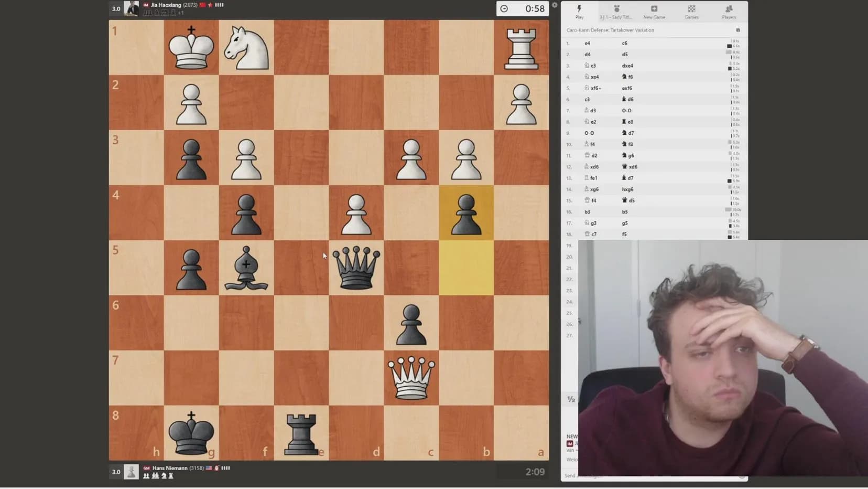Viewport: 868px width, 489px height.
Task: Open the Games chessboard icon tab
Action: point(691,10)
